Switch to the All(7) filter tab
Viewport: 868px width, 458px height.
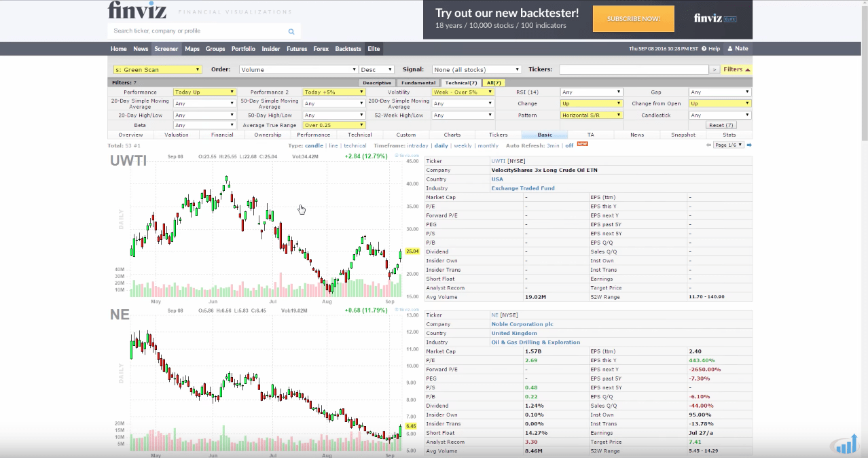pos(494,83)
